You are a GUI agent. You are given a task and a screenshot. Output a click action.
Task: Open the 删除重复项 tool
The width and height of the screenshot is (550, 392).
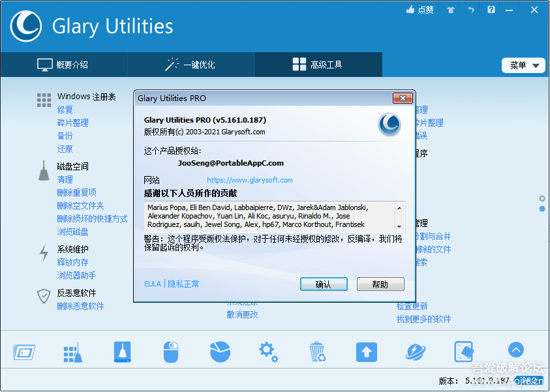click(76, 192)
